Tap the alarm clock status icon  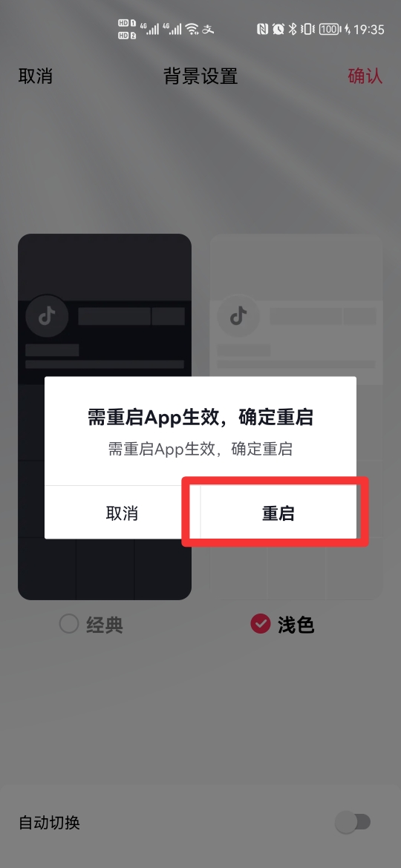pos(278,29)
